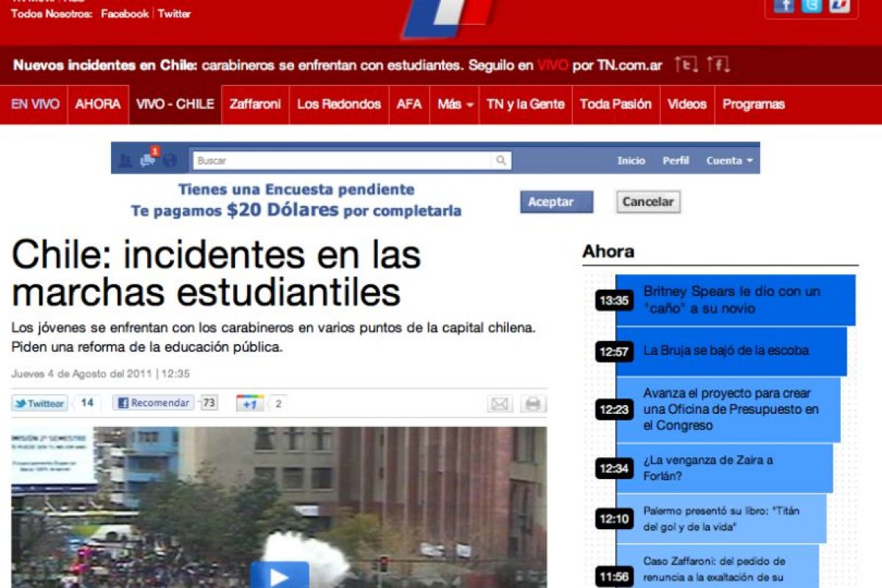Share the breaking news ticker on Facebook
The image size is (882, 588).
click(719, 65)
